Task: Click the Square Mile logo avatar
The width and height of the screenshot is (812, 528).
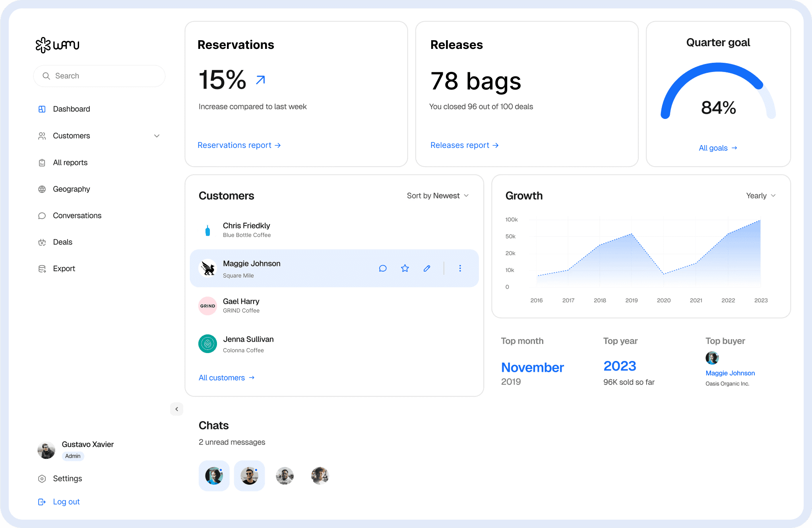Action: pyautogui.click(x=207, y=268)
